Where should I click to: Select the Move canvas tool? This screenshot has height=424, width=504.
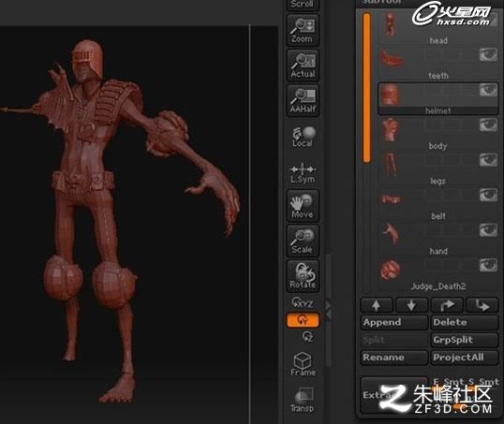click(x=303, y=206)
